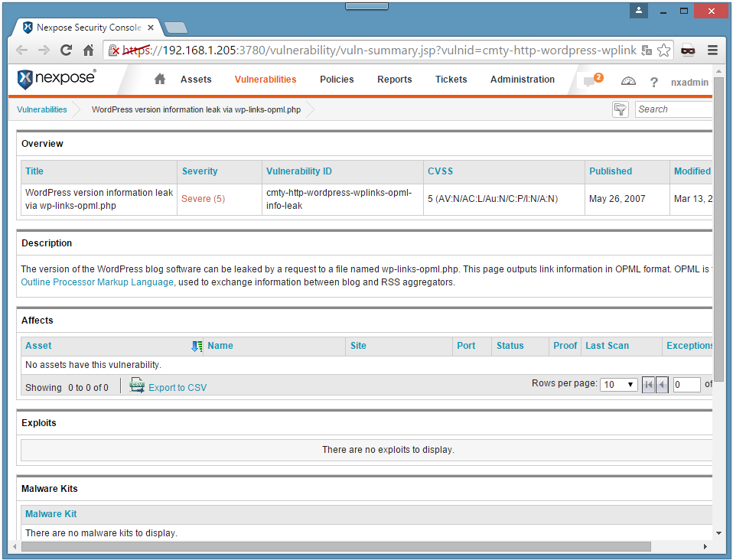Click the Asset column sort icon
The image size is (733, 560).
(197, 346)
